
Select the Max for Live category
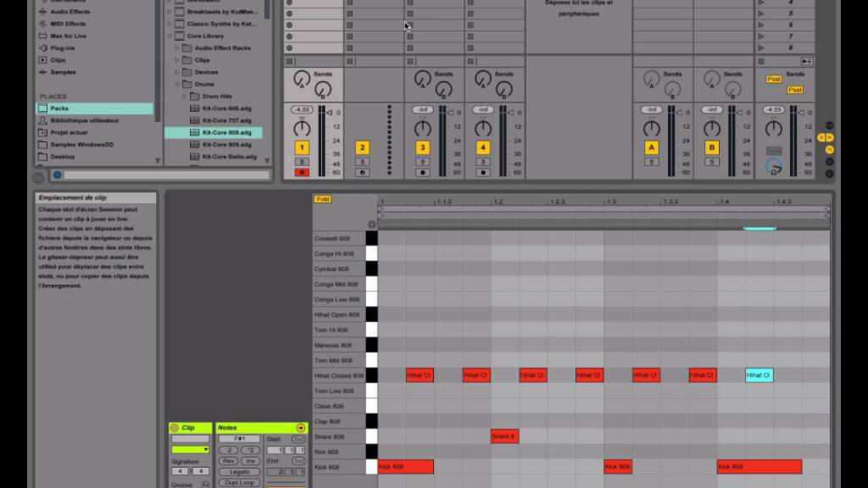coord(68,36)
